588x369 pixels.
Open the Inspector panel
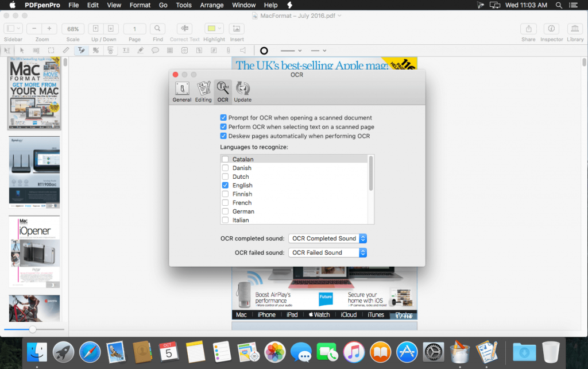click(x=551, y=28)
